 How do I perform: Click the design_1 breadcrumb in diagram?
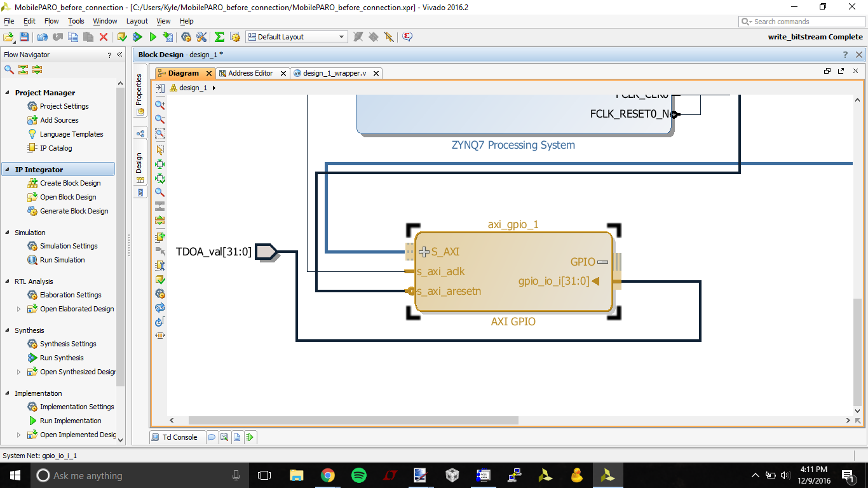(x=193, y=88)
